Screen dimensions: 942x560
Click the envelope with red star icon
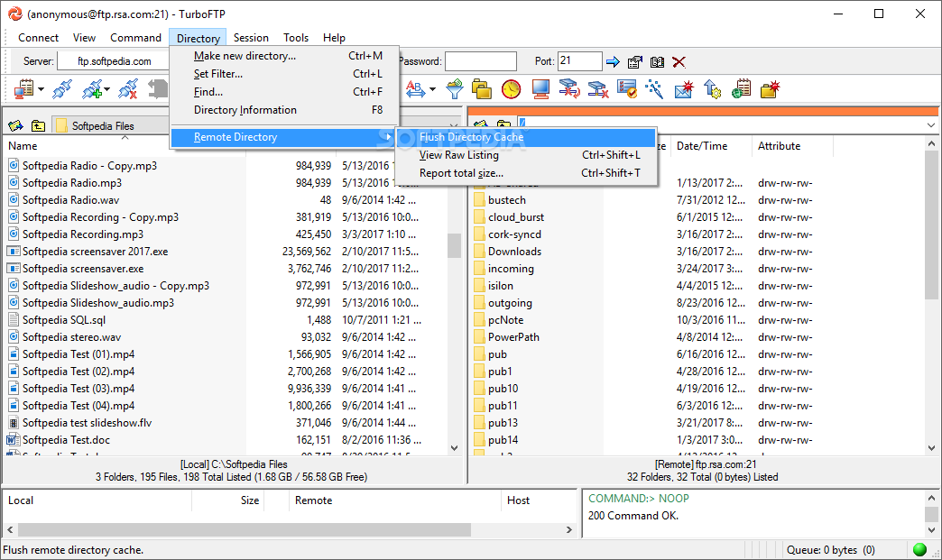point(684,89)
